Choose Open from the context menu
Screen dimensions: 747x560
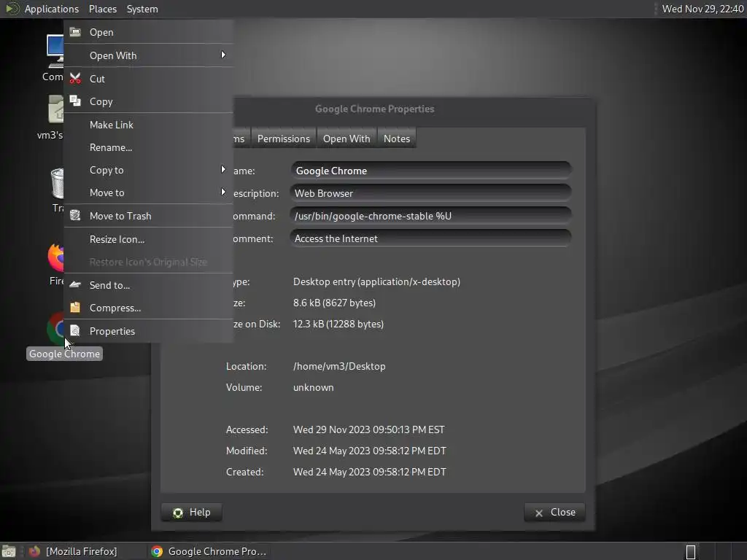click(148, 32)
